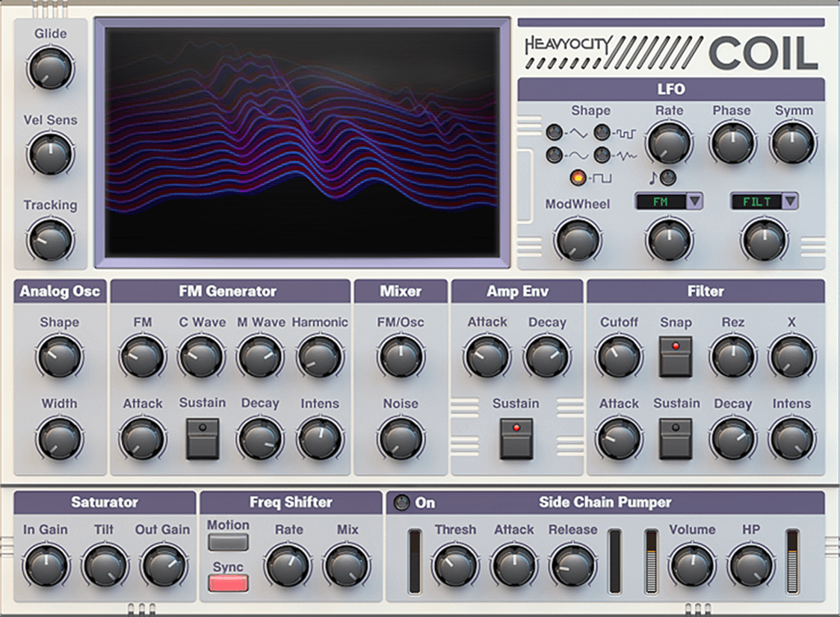The height and width of the screenshot is (617, 840).
Task: Toggle the Amp Env Sustain switch
Action: pos(516,438)
